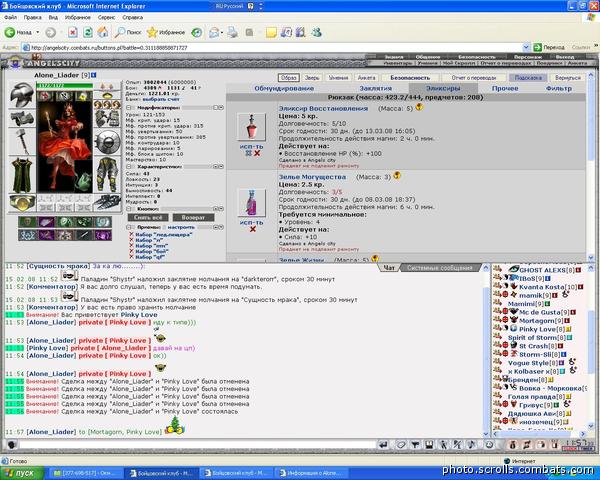Delete Эликсир Восстановления with red X
The width and height of the screenshot is (600, 480).
[257, 153]
